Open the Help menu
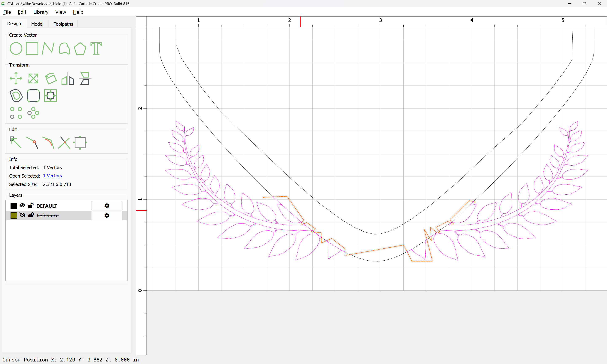 point(78,12)
